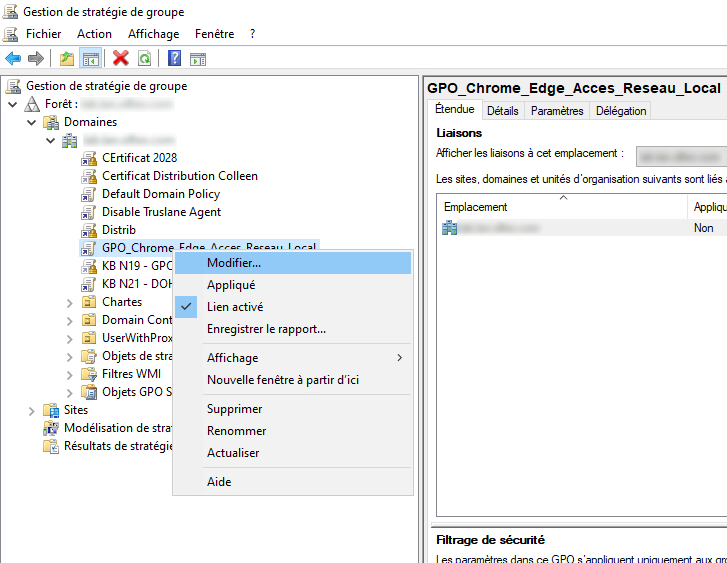Select the Default Domain Policy GPO

point(160,194)
